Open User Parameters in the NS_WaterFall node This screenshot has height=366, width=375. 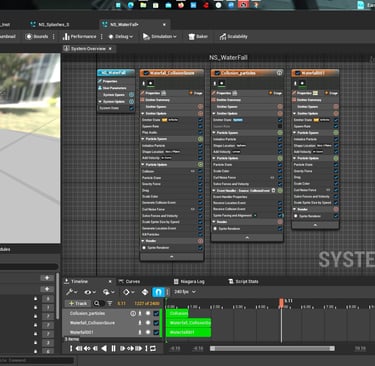point(114,88)
